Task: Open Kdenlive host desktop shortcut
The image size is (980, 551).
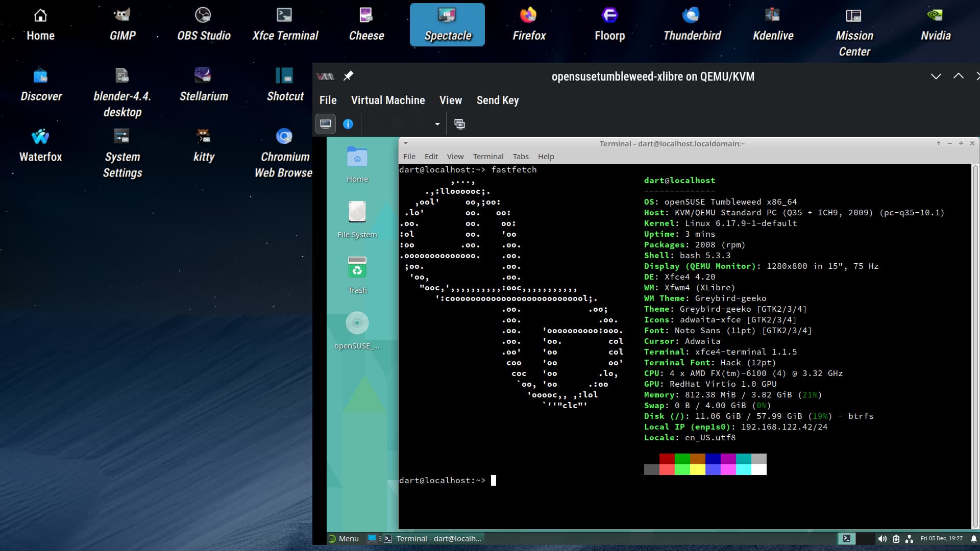Action: (773, 16)
